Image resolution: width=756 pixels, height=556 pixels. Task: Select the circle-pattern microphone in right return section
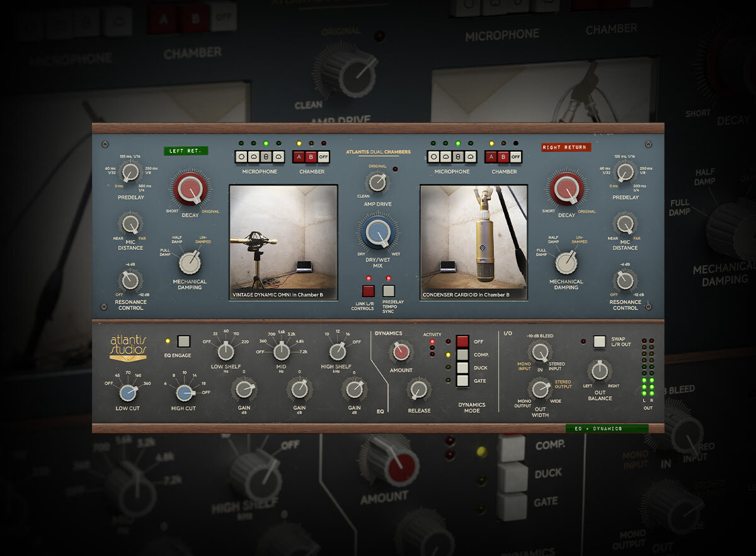434,157
